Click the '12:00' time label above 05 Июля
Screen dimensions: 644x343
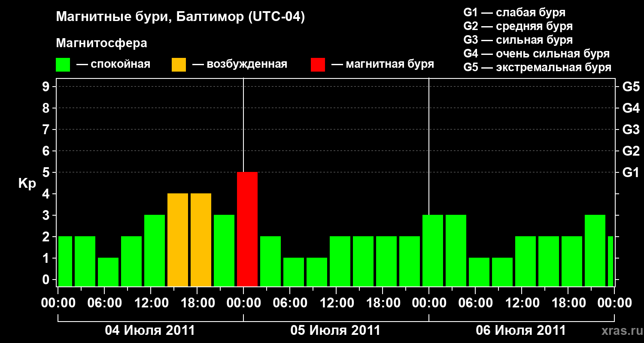pos(337,303)
